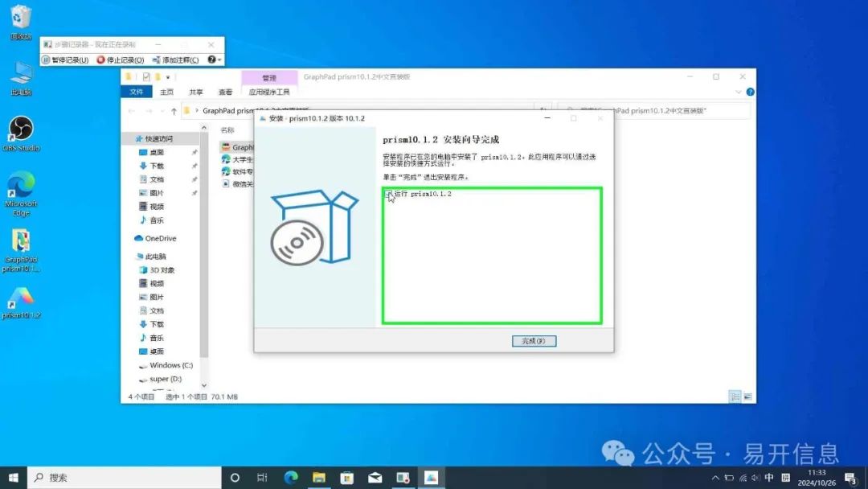This screenshot has width=868, height=489.
Task: Click 添加注释 in Steps Recorder
Action: 175,60
